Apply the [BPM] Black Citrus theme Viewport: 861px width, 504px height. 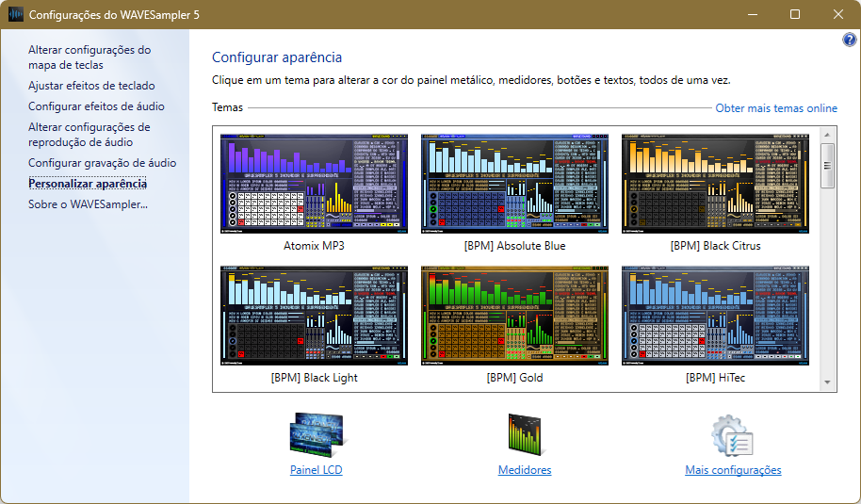click(715, 184)
